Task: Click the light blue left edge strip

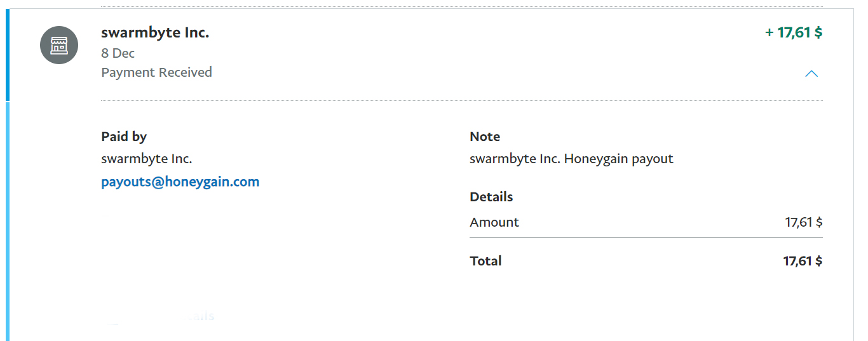Action: pos(8,221)
